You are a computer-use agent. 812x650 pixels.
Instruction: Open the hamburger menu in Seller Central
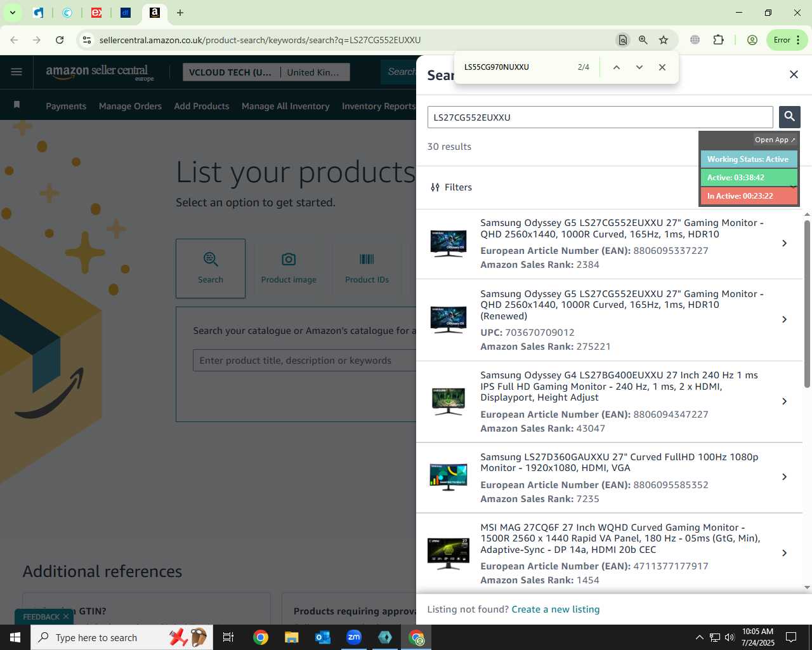16,72
